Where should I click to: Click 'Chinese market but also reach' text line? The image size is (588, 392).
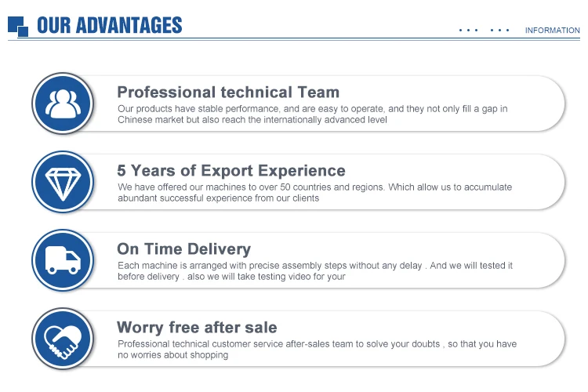(252, 120)
